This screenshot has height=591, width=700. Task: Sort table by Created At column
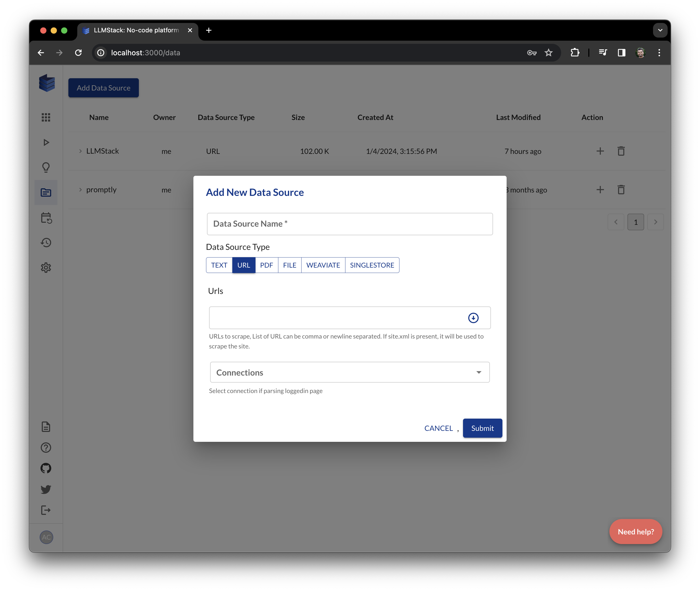coord(375,117)
